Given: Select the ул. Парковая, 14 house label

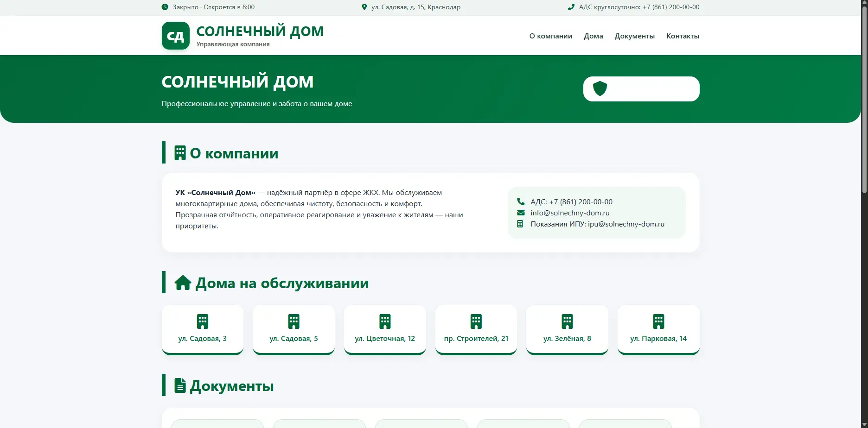Looking at the screenshot, I should (x=658, y=339).
